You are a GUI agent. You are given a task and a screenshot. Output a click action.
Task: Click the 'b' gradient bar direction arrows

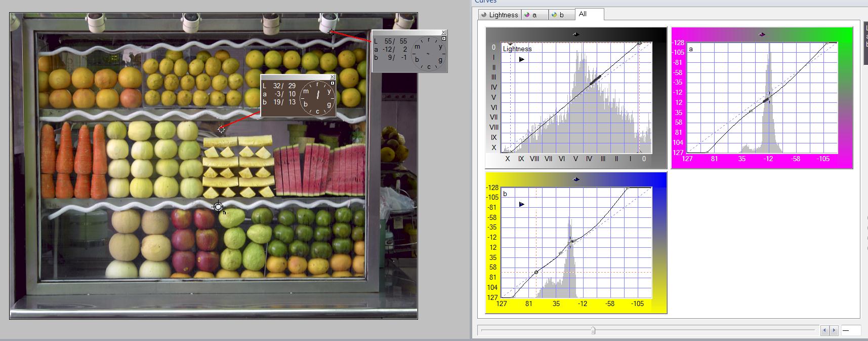[576, 179]
